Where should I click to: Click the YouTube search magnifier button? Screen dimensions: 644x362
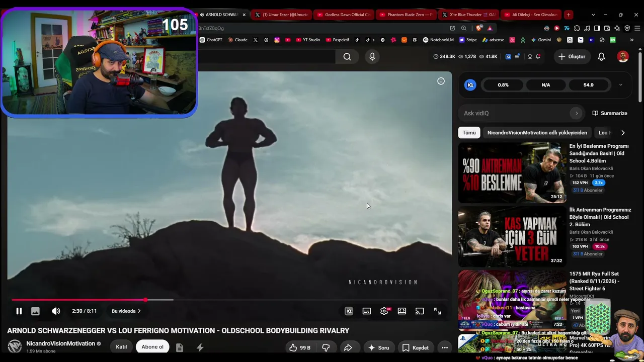tap(347, 57)
